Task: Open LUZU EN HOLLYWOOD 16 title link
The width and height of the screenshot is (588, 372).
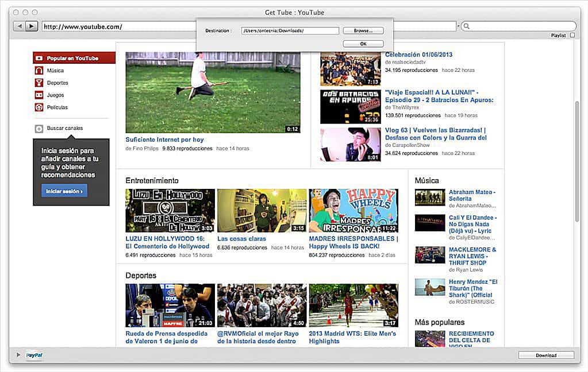Action: click(167, 242)
